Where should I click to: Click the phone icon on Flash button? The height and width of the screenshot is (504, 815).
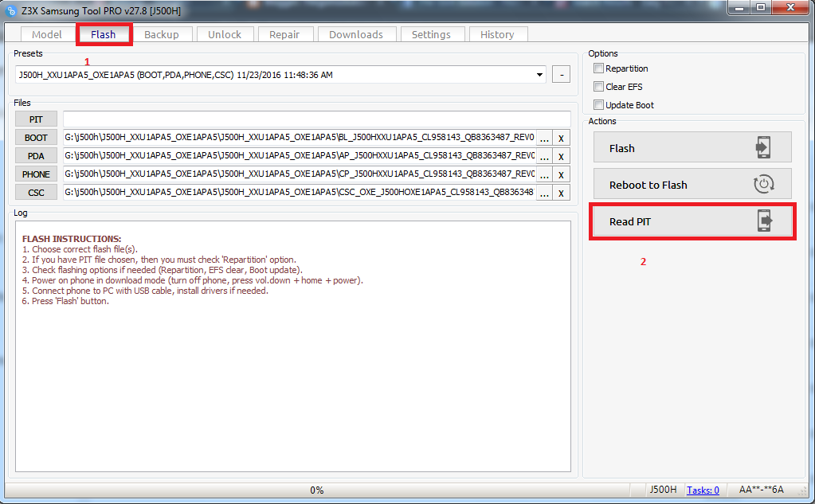[763, 147]
